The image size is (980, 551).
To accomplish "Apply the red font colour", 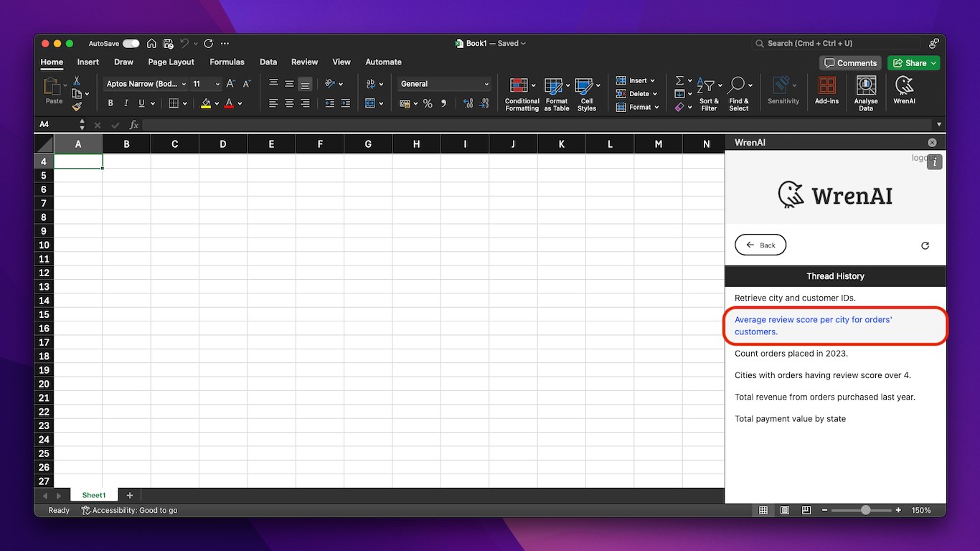I will 229,103.
